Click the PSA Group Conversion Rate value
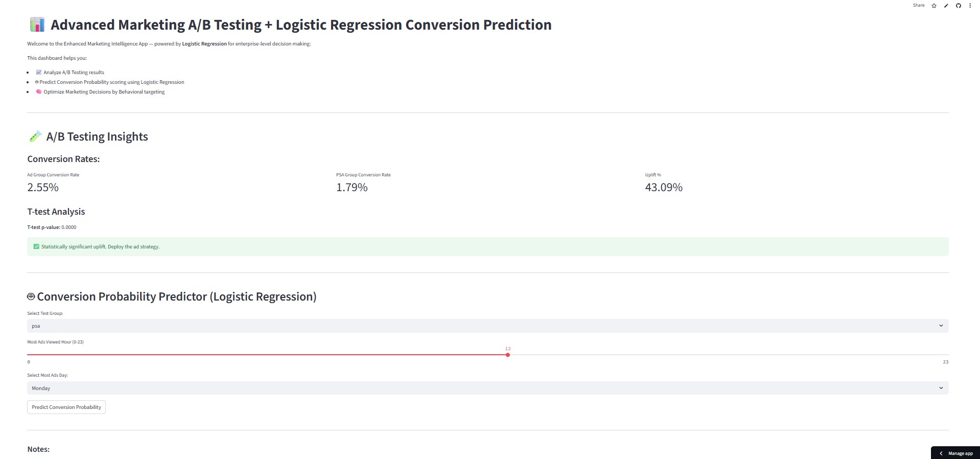Screen dimensions: 980x459 pyautogui.click(x=352, y=188)
